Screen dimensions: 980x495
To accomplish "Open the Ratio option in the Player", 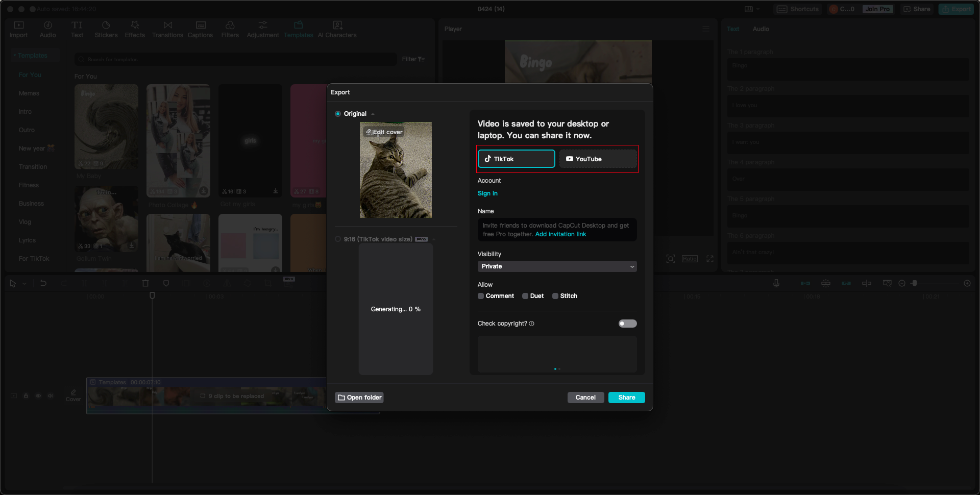I will tap(690, 259).
